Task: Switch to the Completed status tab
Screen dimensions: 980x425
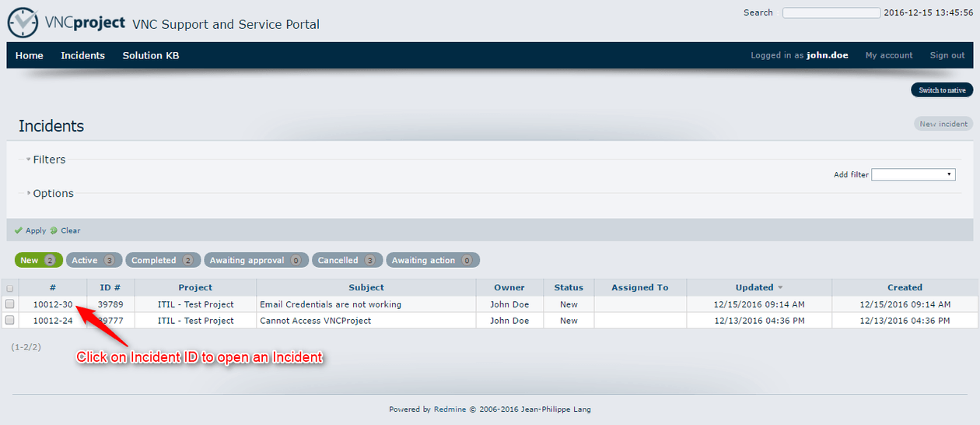Action: pos(163,260)
